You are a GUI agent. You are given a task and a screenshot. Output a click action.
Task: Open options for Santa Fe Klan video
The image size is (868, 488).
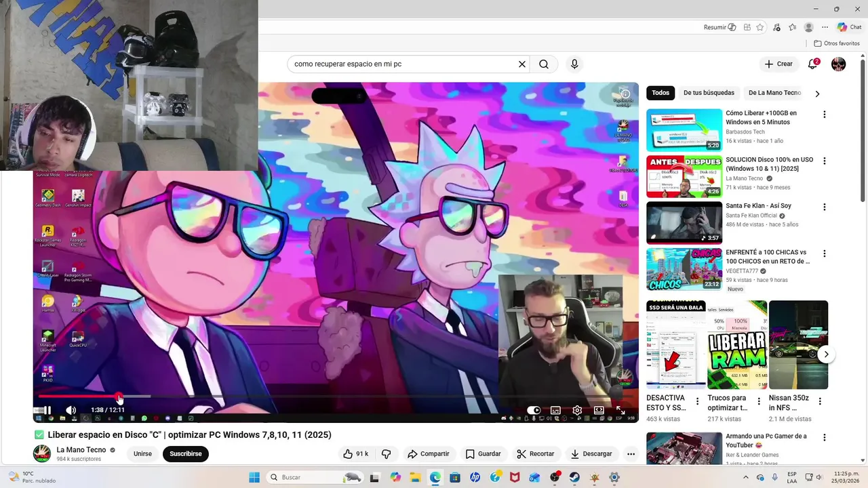(825, 207)
